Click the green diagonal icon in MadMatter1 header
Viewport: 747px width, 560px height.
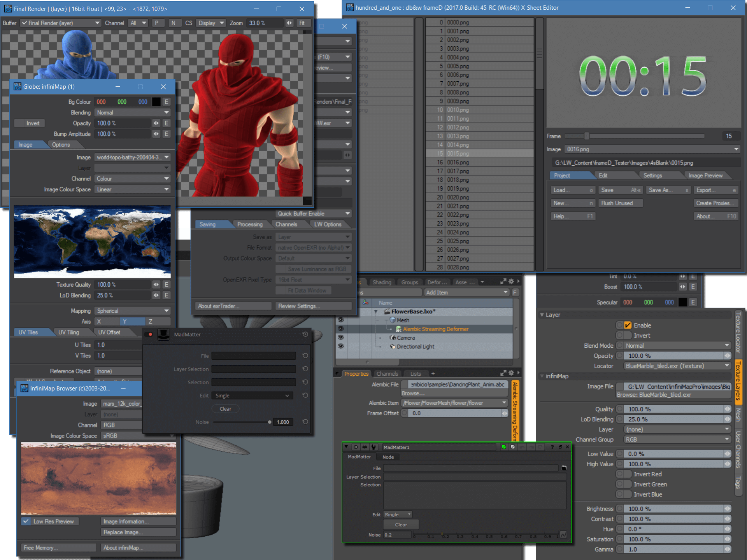pyautogui.click(x=504, y=447)
